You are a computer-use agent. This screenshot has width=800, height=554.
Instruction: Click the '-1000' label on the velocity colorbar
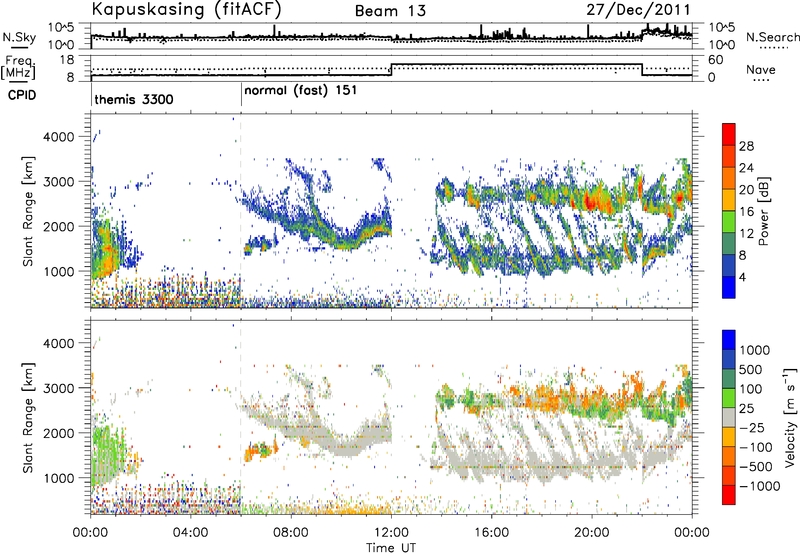click(x=759, y=486)
